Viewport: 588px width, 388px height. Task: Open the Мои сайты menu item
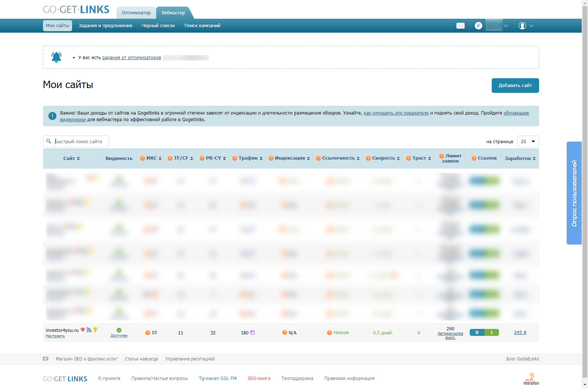click(x=57, y=26)
